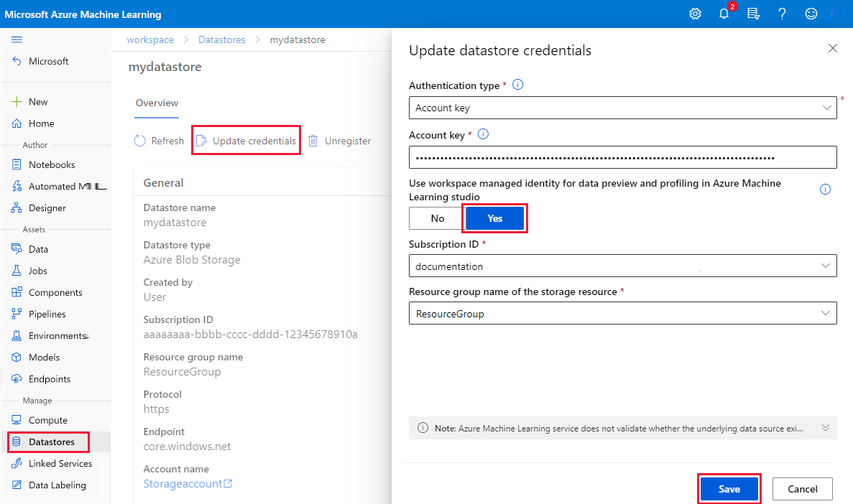Open Linked Services in the sidebar
The height and width of the screenshot is (504, 853).
60,463
